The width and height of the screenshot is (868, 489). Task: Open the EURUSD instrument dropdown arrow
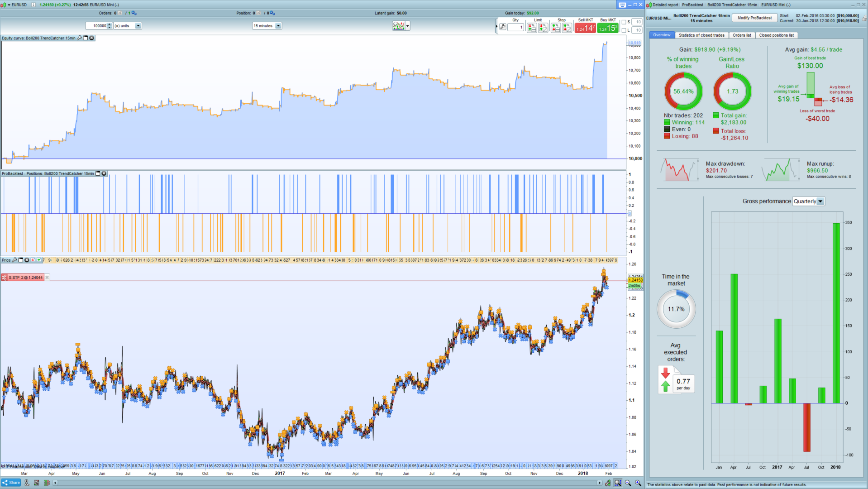9,5
